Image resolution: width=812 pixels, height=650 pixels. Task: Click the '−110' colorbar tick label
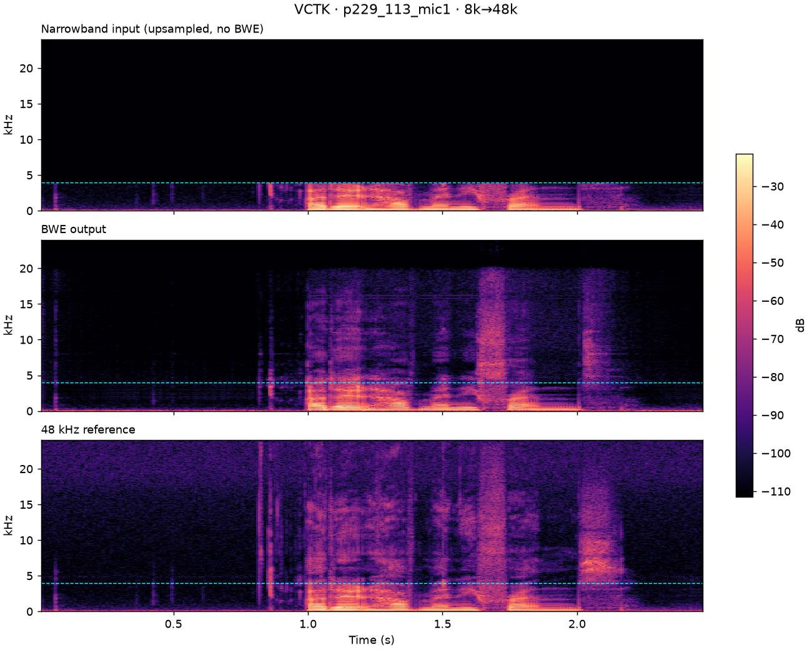[775, 492]
